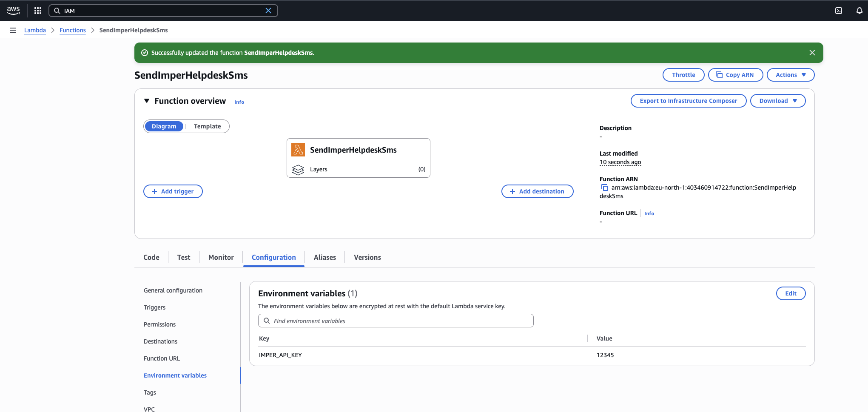Switch to Template view toggle
Viewport: 868px width, 412px height.
click(208, 126)
